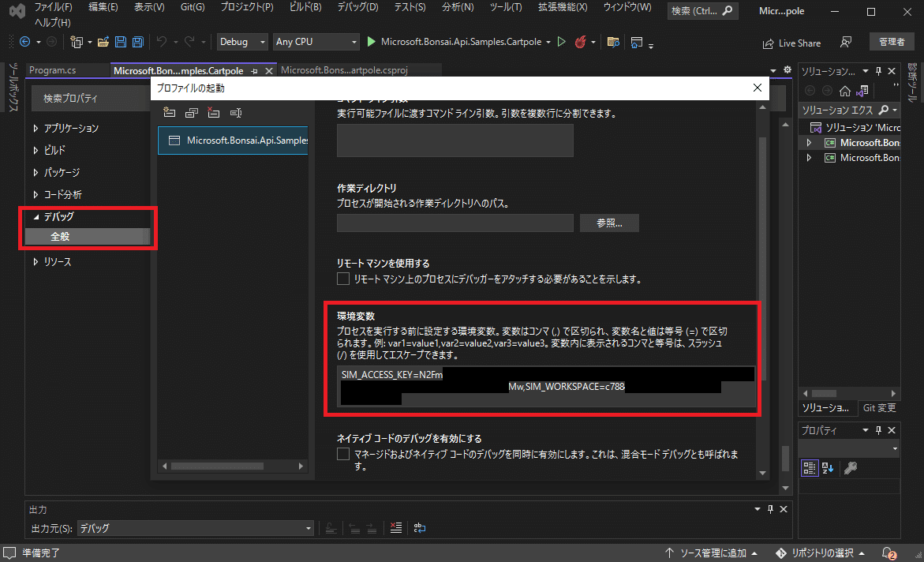Expand the アプリケーション settings section
This screenshot has width=924, height=562.
tap(36, 128)
